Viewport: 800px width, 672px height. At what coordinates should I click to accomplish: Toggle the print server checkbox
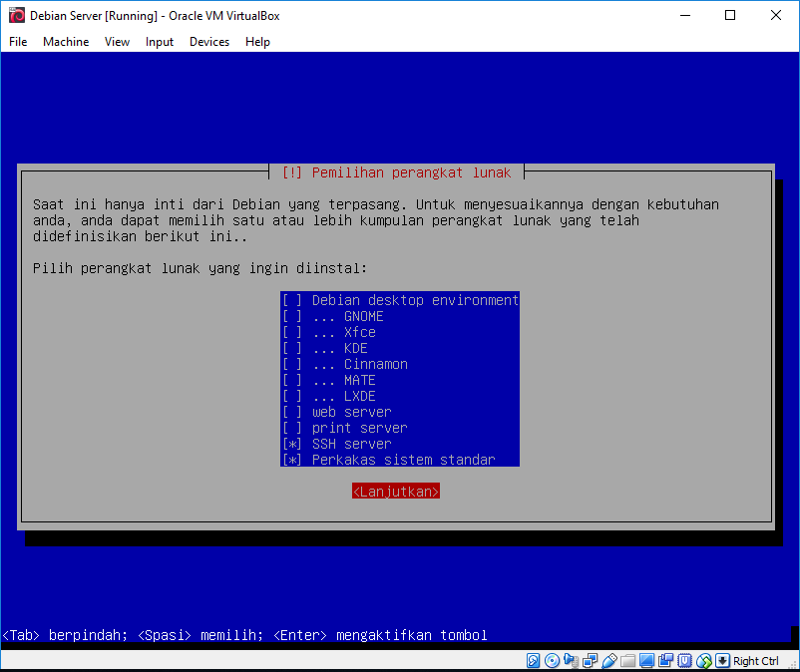pyautogui.click(x=292, y=428)
